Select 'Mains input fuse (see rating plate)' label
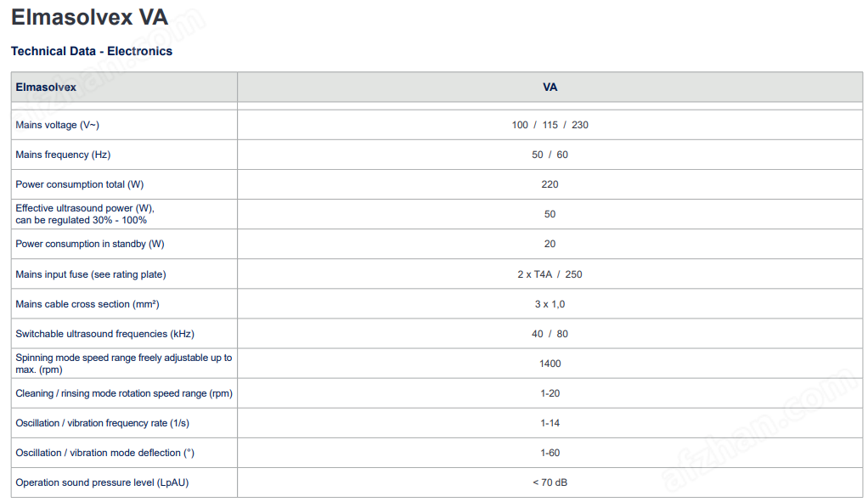The width and height of the screenshot is (868, 502). tap(91, 274)
